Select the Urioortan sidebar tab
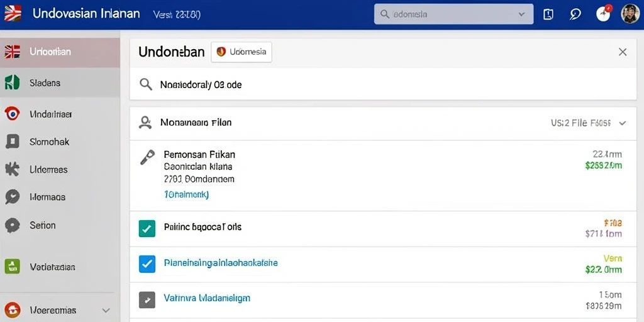 pyautogui.click(x=60, y=53)
